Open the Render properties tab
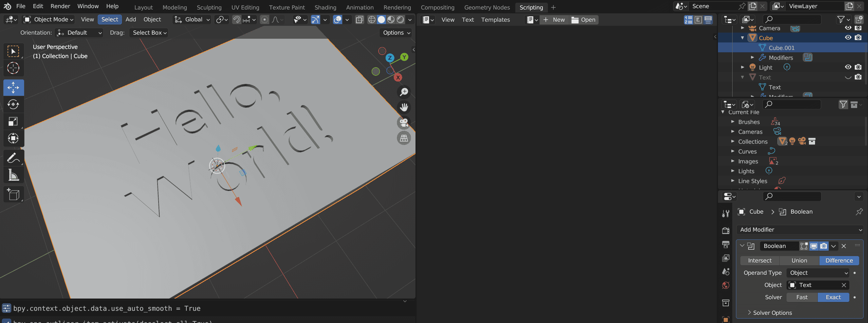This screenshot has height=323, width=868. 726,231
